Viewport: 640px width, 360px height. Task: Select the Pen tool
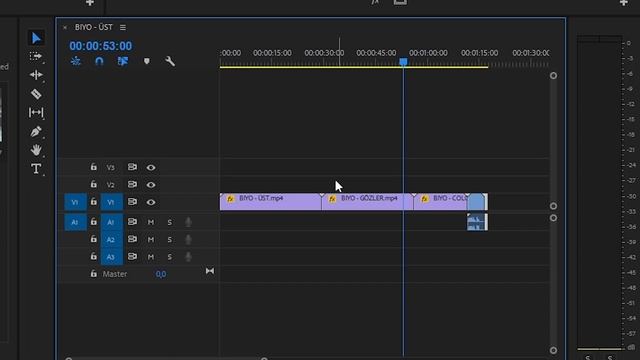click(36, 131)
